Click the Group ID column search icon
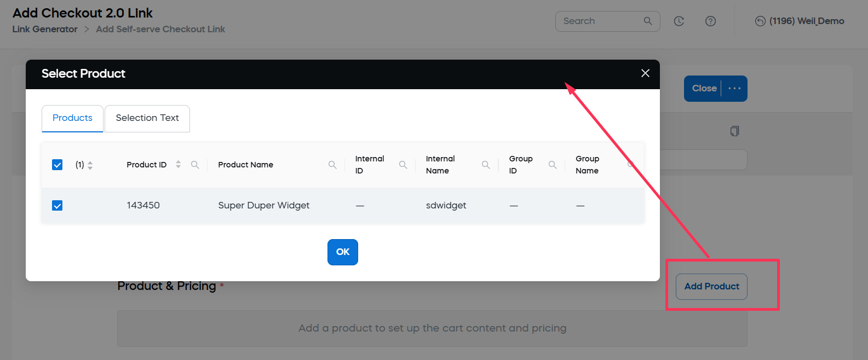The height and width of the screenshot is (360, 868). (553, 165)
